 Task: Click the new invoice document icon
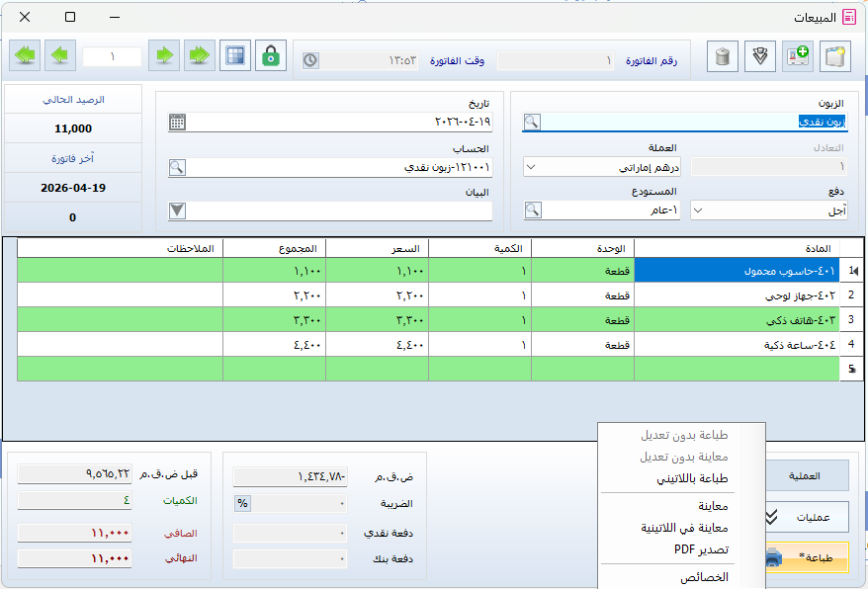point(835,56)
